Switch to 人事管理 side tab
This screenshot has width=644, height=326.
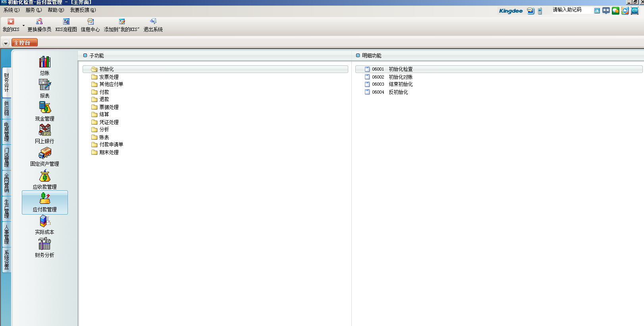click(x=6, y=234)
